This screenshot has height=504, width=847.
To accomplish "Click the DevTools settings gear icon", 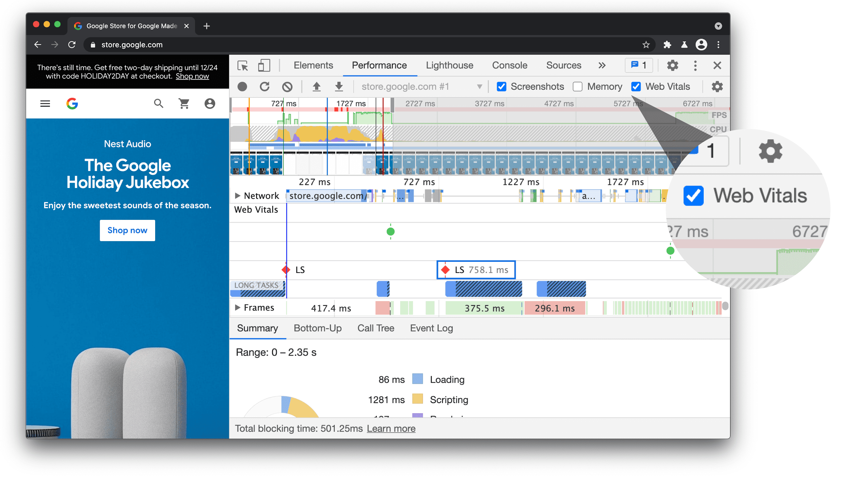I will (x=673, y=65).
